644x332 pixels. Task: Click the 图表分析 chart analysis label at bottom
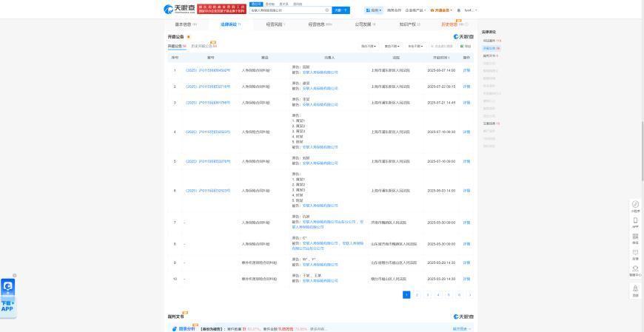pos(187,329)
